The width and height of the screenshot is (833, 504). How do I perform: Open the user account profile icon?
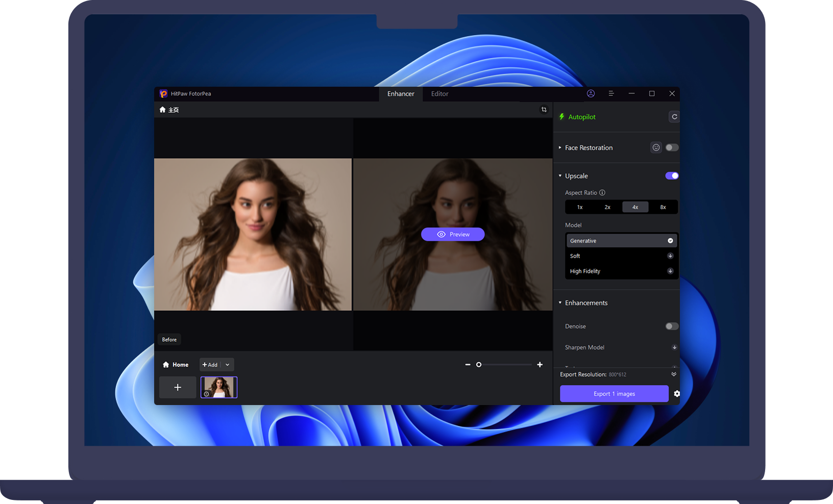591,94
